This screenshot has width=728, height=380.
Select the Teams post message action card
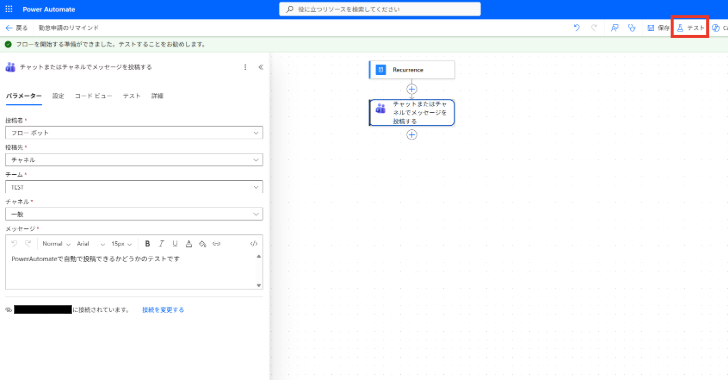[x=412, y=112]
